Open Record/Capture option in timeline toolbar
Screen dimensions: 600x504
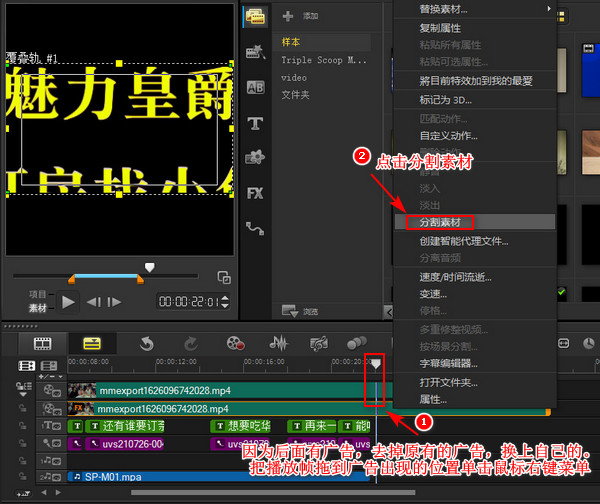pos(236,343)
